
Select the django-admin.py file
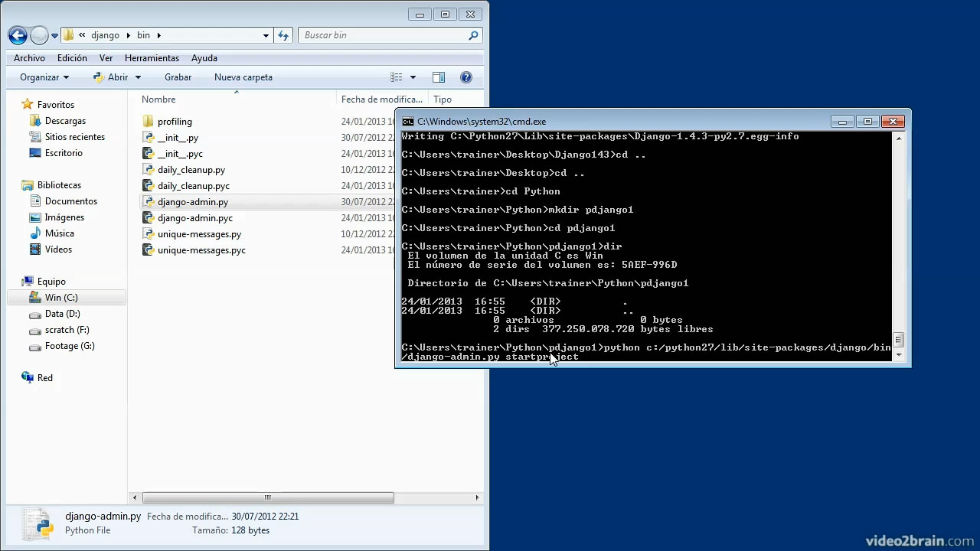193,202
